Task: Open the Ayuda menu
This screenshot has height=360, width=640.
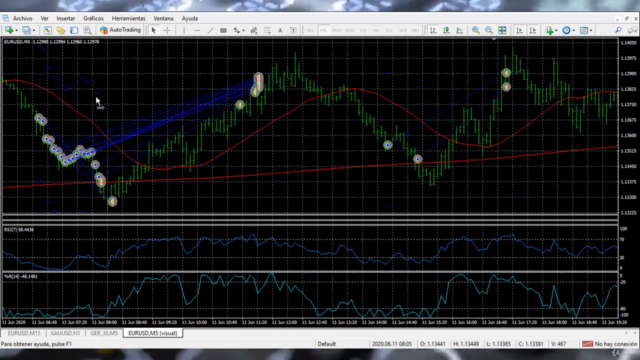Action: [x=190, y=18]
